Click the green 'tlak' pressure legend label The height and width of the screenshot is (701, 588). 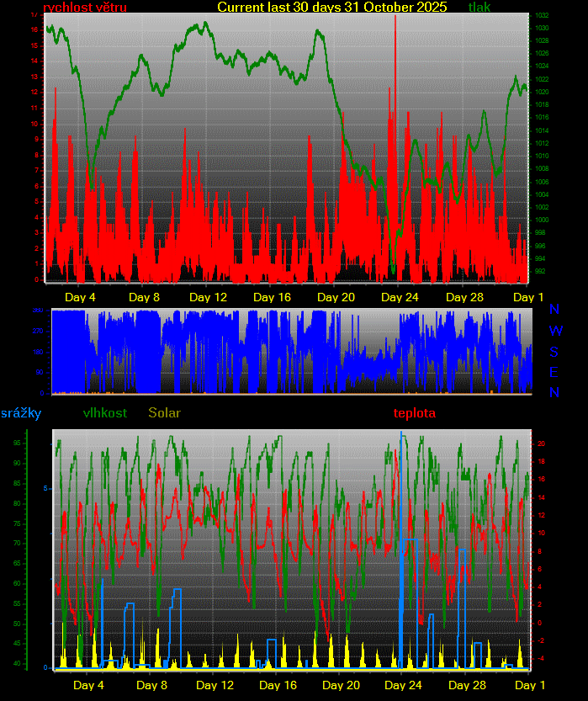pyautogui.click(x=479, y=8)
